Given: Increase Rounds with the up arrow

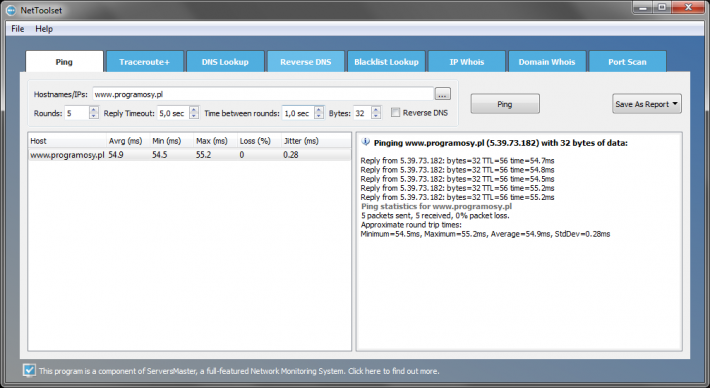Looking at the screenshot, I should tap(94, 110).
